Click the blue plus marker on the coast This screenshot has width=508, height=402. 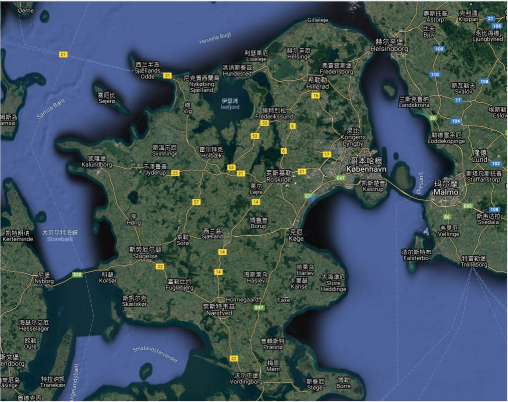(x=312, y=198)
